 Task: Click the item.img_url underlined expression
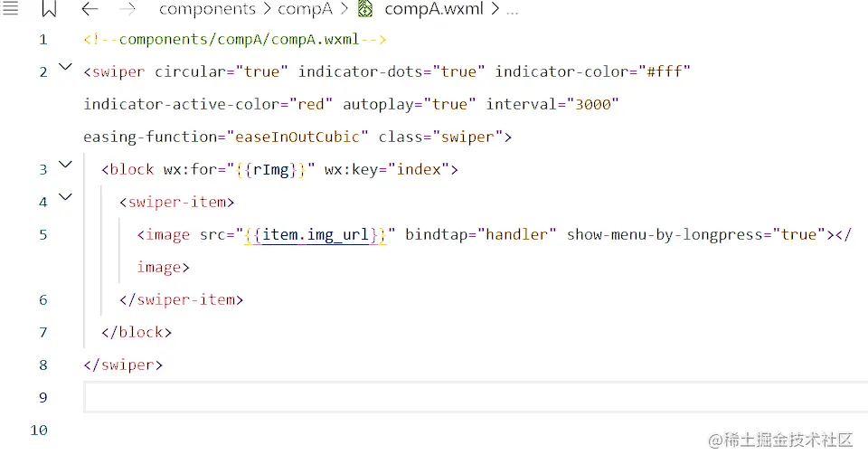click(316, 235)
